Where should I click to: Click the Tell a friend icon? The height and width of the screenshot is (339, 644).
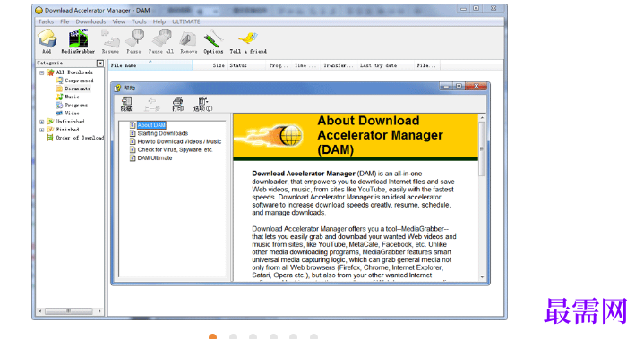(248, 41)
